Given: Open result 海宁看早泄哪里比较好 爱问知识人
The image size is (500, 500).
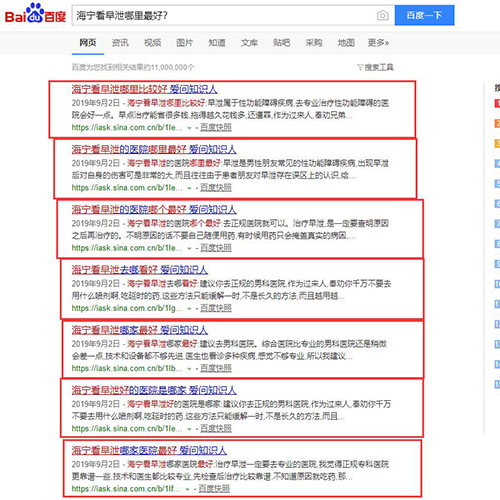Looking at the screenshot, I should point(144,89).
